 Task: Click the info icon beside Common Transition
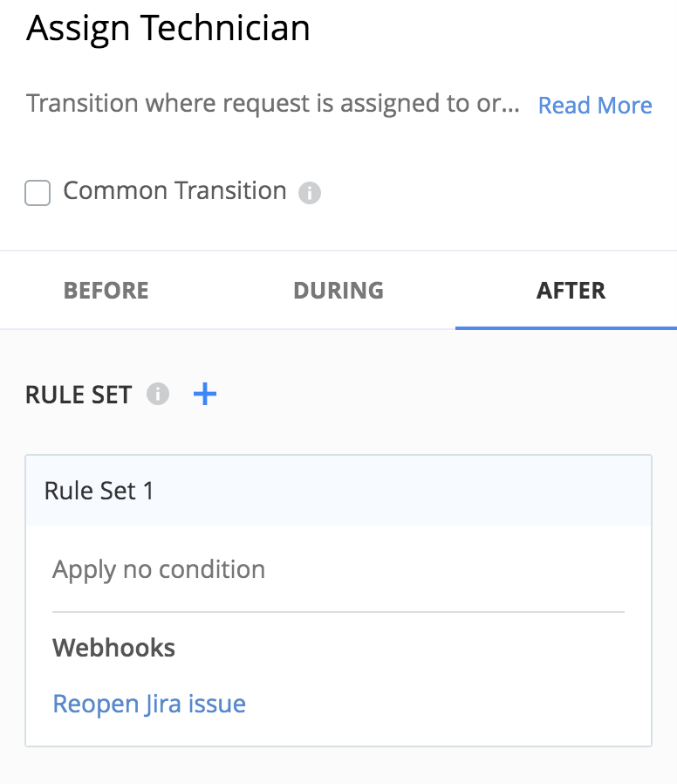point(309,192)
